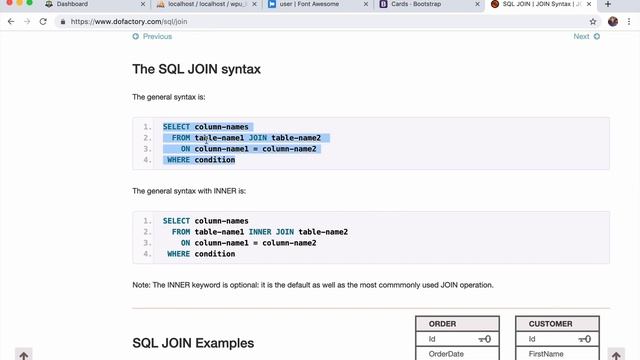The height and width of the screenshot is (360, 640).
Task: Click the Previous arrow circle icon
Action: click(x=136, y=36)
